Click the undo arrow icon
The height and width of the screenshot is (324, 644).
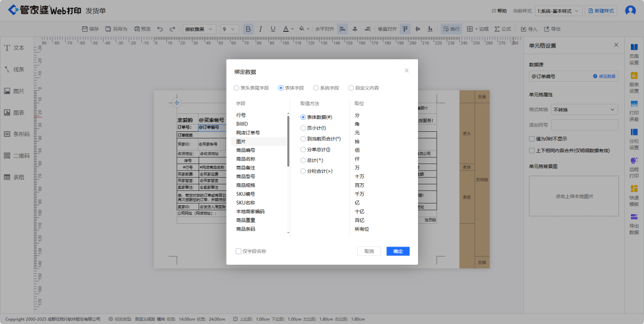160,29
